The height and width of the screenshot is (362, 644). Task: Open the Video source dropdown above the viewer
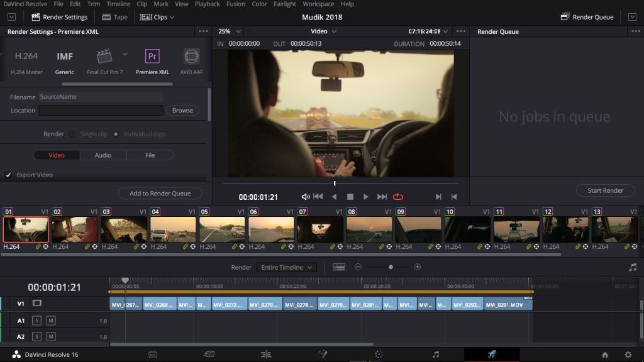coord(323,31)
